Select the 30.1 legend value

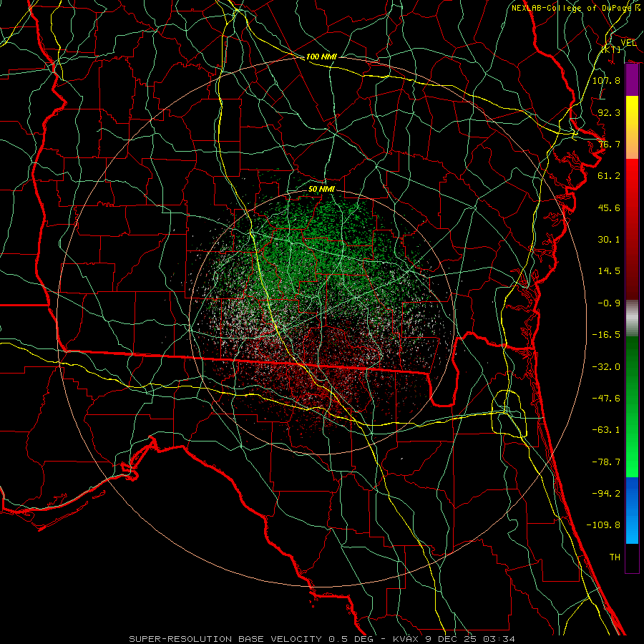(609, 240)
